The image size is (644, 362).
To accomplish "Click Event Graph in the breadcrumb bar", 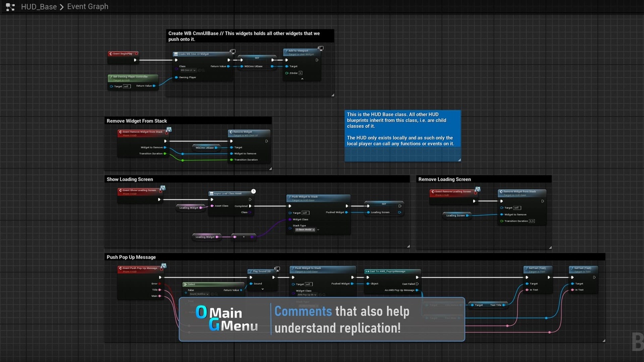I will pos(88,7).
